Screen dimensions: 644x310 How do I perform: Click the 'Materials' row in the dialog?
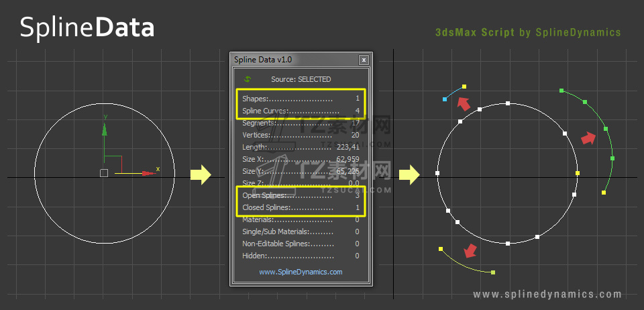301,219
